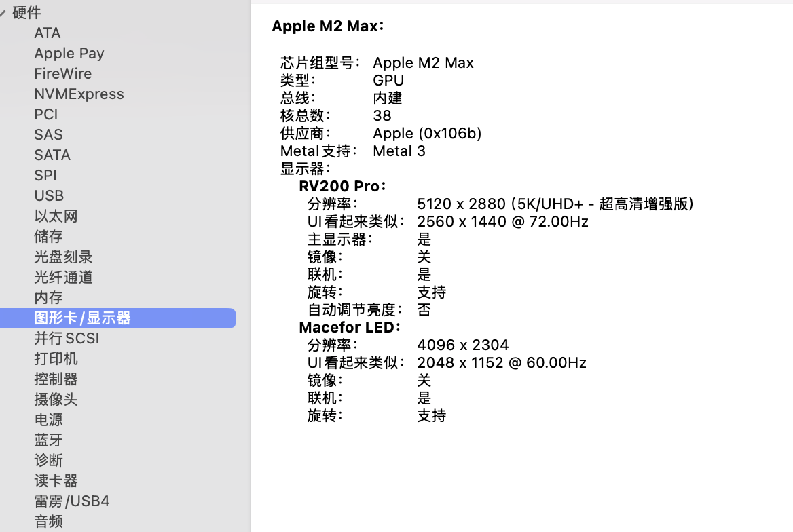Select 音频 in the hardware list
This screenshot has height=532, width=793.
click(49, 521)
